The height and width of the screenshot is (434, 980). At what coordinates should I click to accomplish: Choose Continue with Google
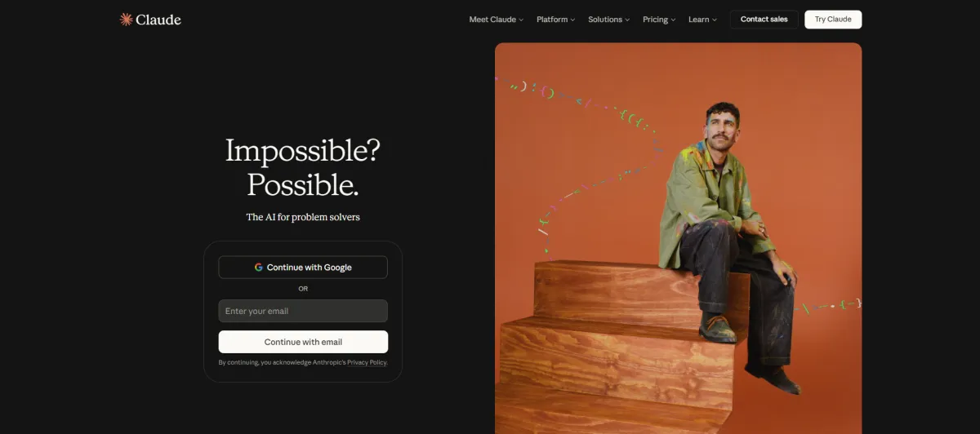tap(303, 268)
